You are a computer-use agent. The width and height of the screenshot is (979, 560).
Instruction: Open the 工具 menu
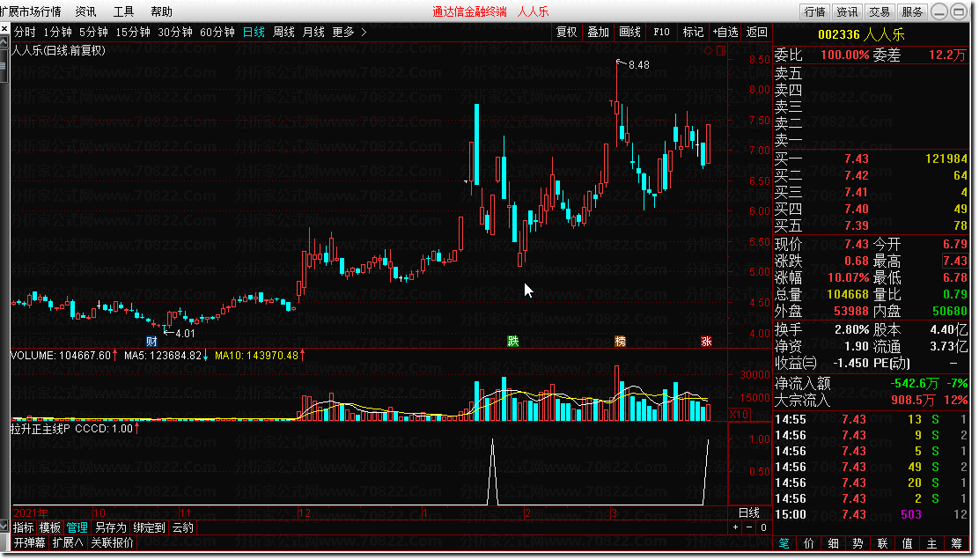[123, 11]
